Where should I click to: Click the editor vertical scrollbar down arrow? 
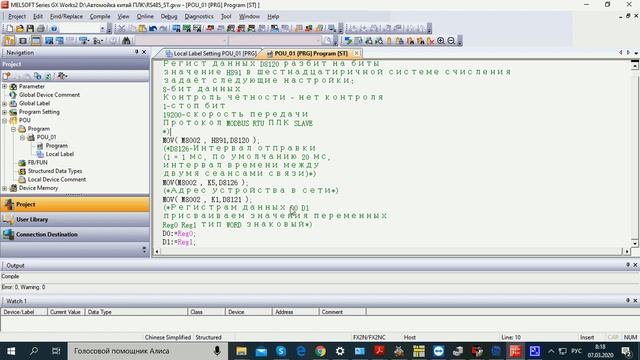(x=635, y=244)
